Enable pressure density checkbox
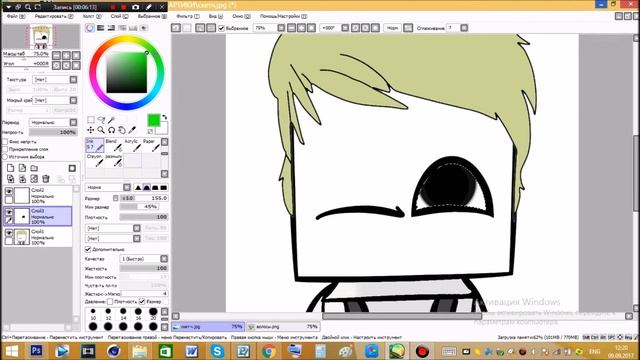The width and height of the screenshot is (640, 360). tap(110, 302)
